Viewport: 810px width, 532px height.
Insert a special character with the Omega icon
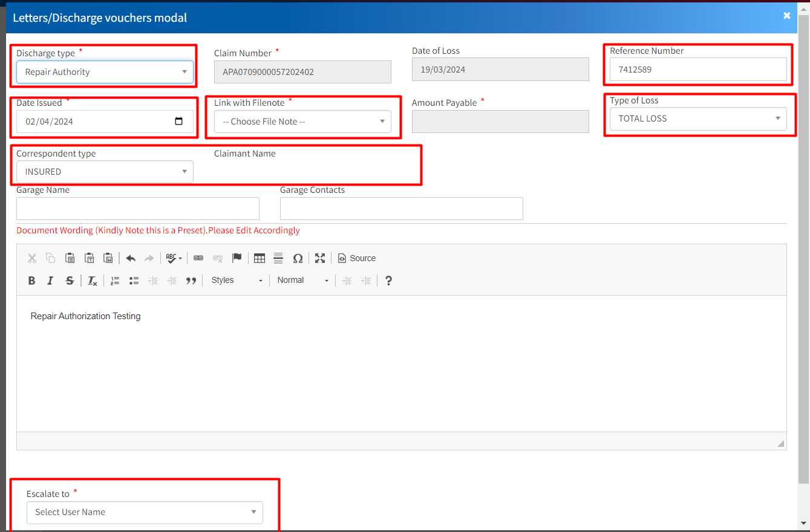(298, 259)
